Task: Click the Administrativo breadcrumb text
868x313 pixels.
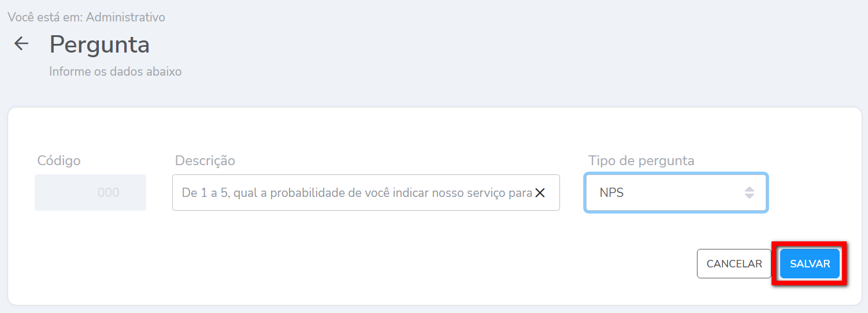Action: click(x=125, y=17)
